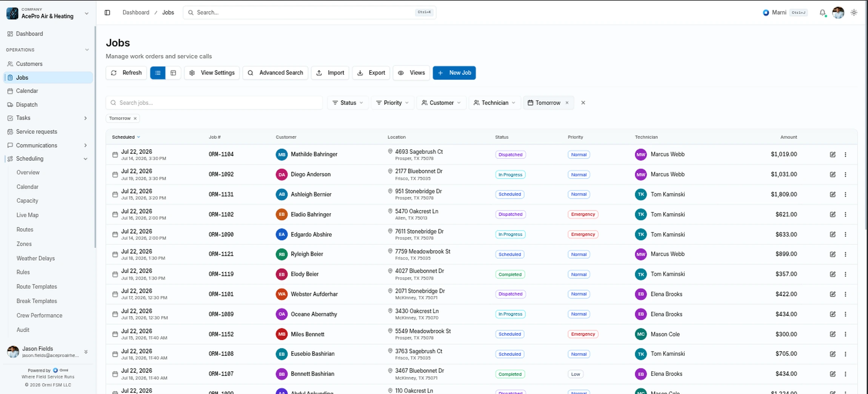Open more actions for ORM-1090
868x394 pixels.
coord(845,235)
